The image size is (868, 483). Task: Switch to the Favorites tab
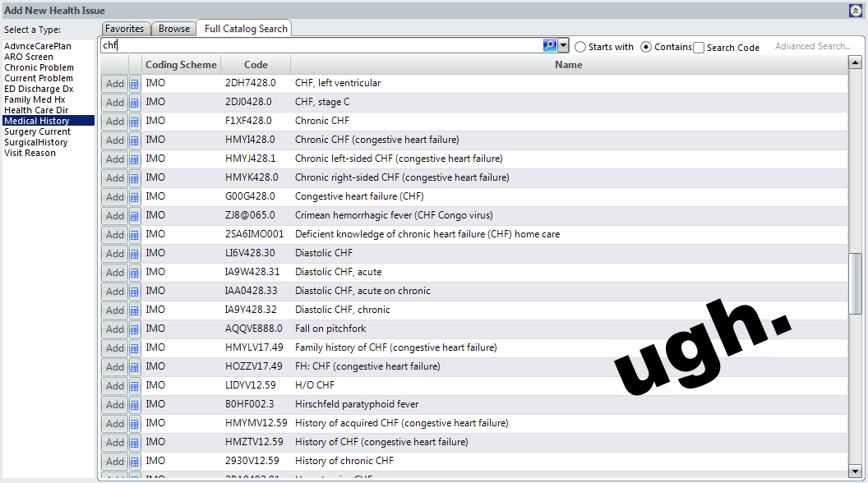coord(125,28)
